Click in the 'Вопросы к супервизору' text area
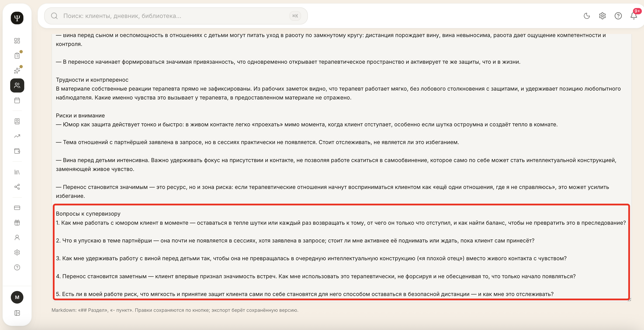Screen dimensions: 644x330 341,252
